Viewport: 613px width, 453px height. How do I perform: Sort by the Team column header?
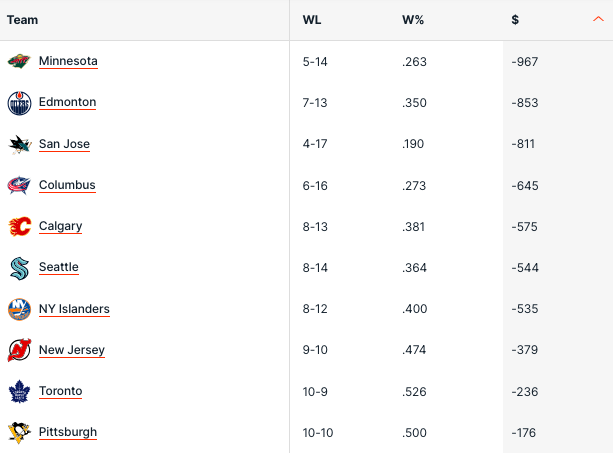[x=22, y=20]
